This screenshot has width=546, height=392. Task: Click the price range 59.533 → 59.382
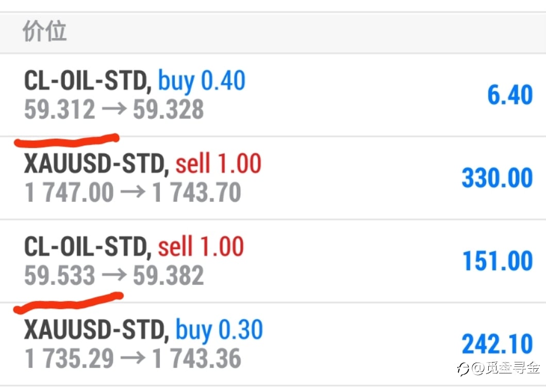pos(114,275)
